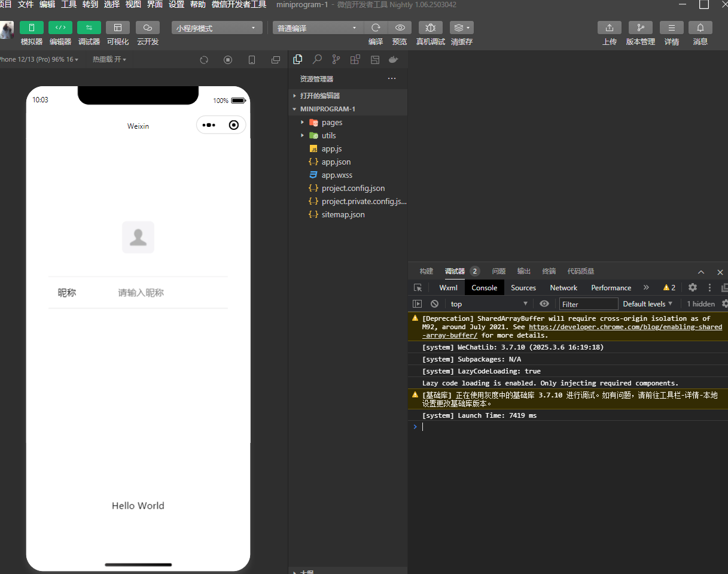
Task: Select the extensions blocks icon in sidebar
Action: (355, 59)
